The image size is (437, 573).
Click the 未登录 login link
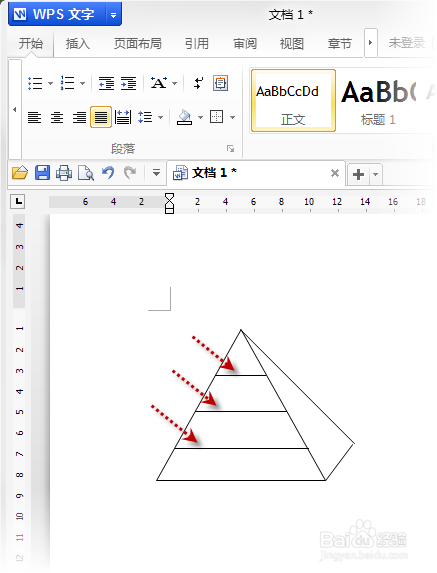pos(406,43)
